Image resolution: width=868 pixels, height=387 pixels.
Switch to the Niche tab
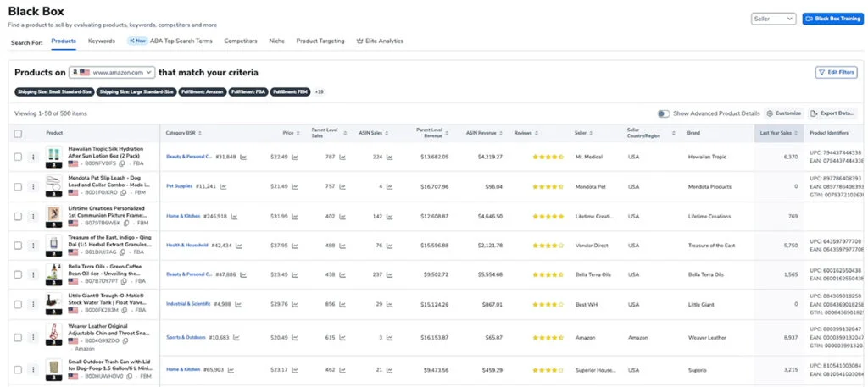(x=277, y=41)
